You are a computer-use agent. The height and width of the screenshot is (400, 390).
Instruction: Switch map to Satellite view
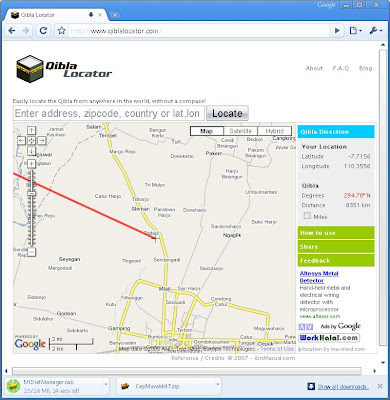coord(240,131)
